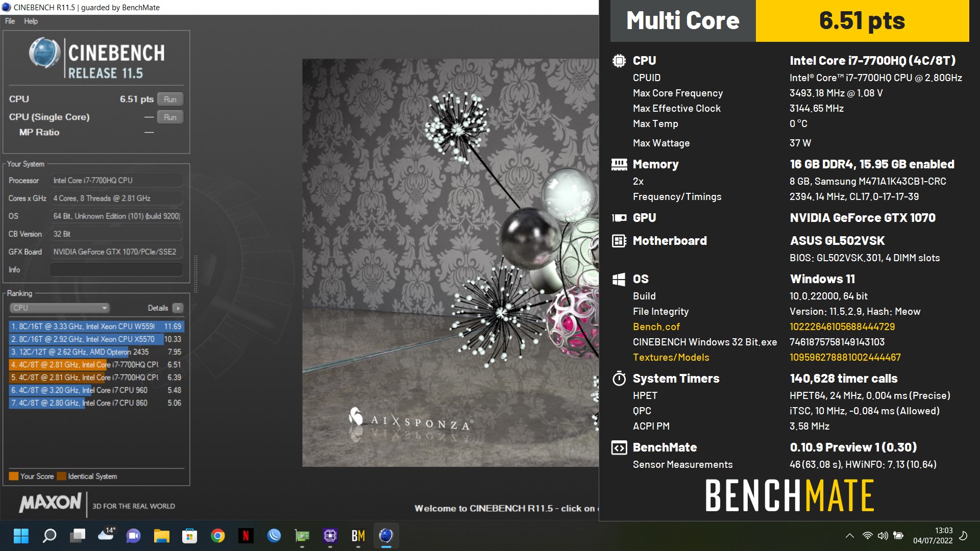Select ranking row with score 6.39
The image size is (980, 551).
(x=96, y=377)
